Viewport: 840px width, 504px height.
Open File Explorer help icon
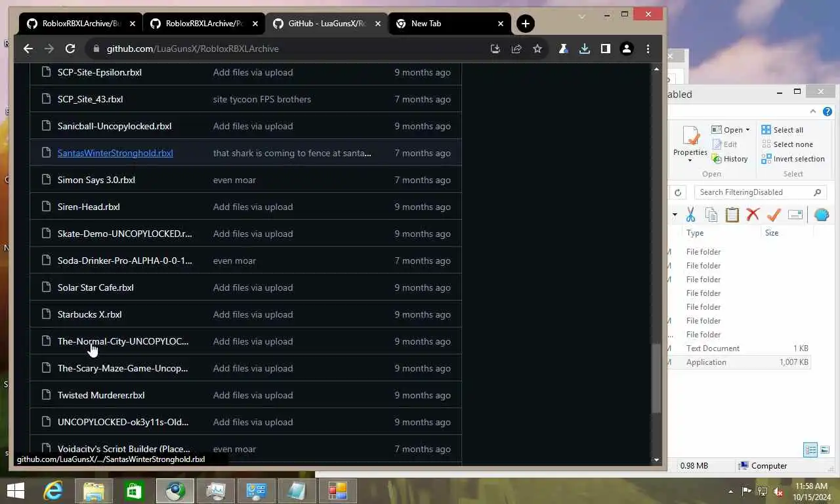click(828, 112)
